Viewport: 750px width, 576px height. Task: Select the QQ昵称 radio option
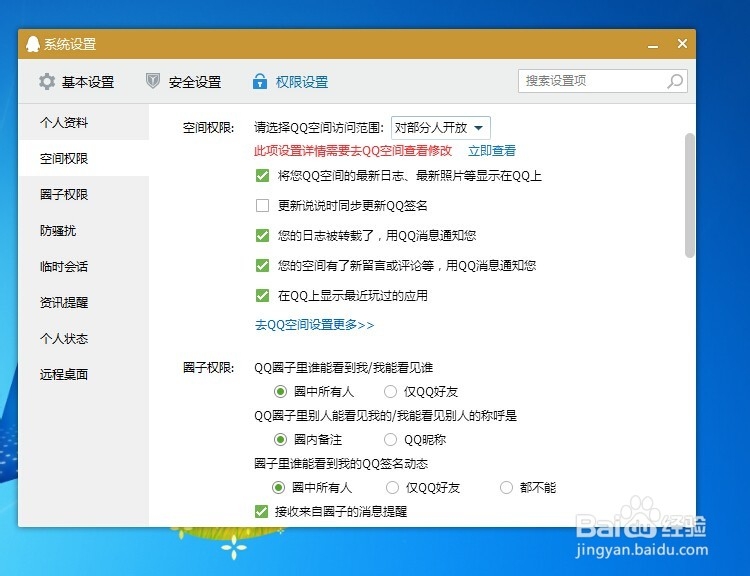click(x=390, y=439)
